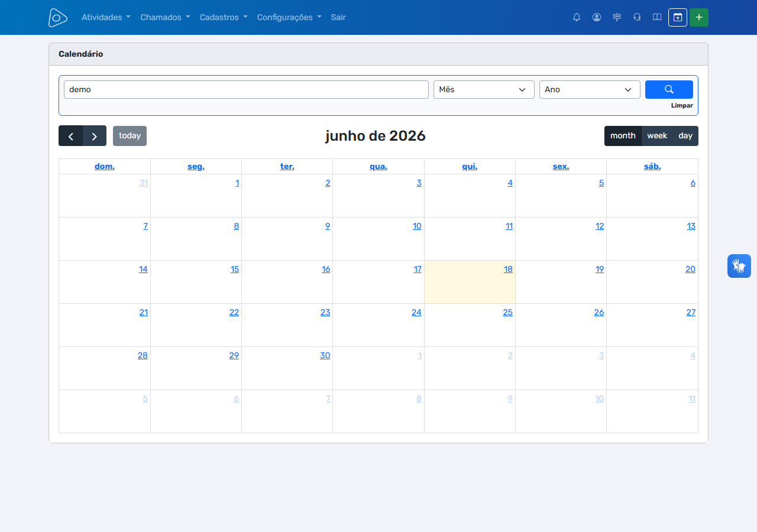This screenshot has height=532, width=757.
Task: Click the qua. column header
Action: (x=378, y=167)
